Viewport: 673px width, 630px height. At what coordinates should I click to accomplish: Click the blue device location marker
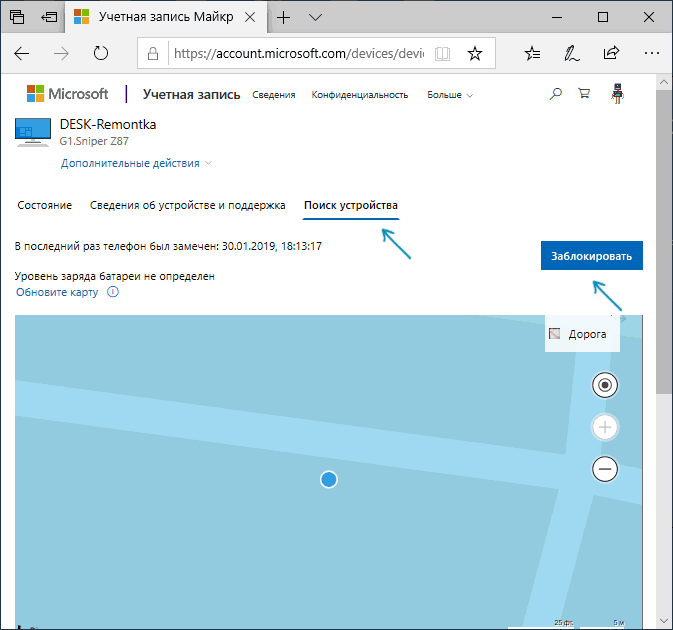click(x=329, y=479)
